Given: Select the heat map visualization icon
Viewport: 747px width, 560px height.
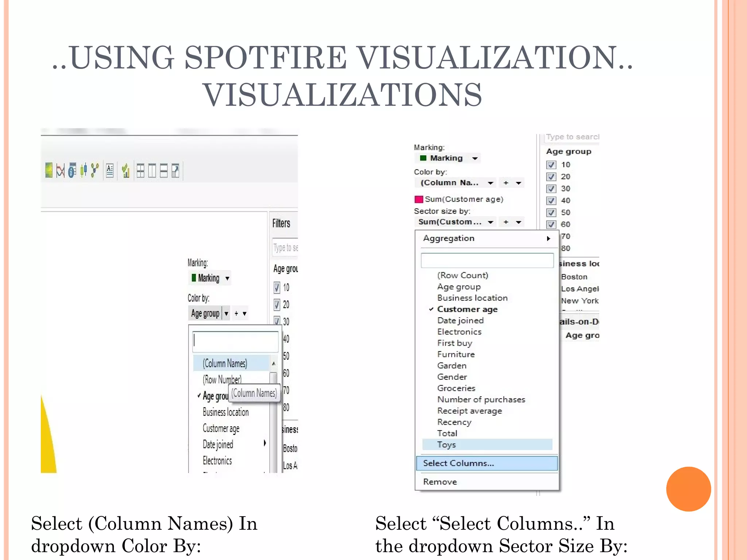Looking at the screenshot, I should [x=49, y=170].
